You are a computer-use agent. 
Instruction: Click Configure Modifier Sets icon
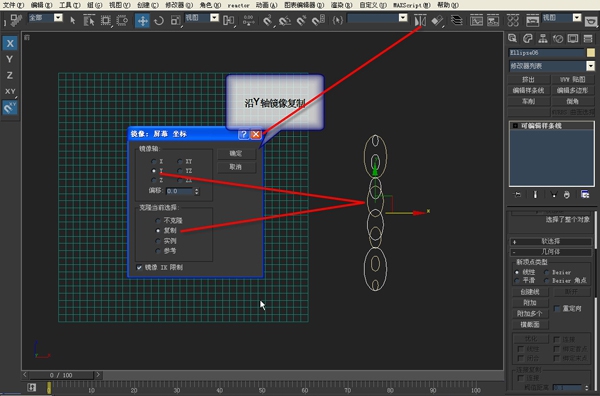click(585, 195)
